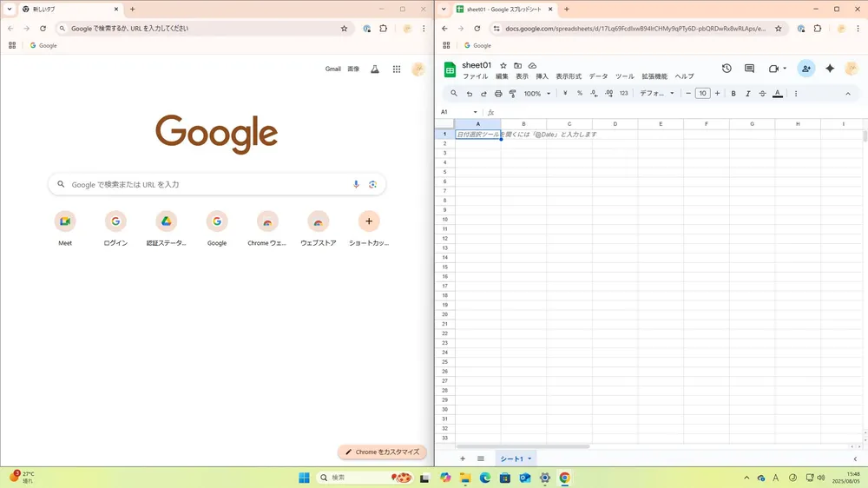The width and height of the screenshot is (868, 488).
Task: Click the 画像 link on new tab
Action: click(x=353, y=69)
